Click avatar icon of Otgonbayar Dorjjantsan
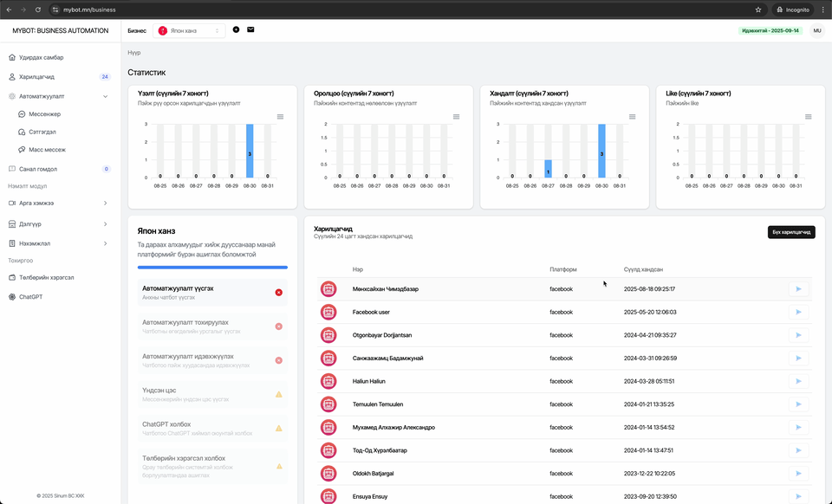832x504 pixels. (328, 335)
